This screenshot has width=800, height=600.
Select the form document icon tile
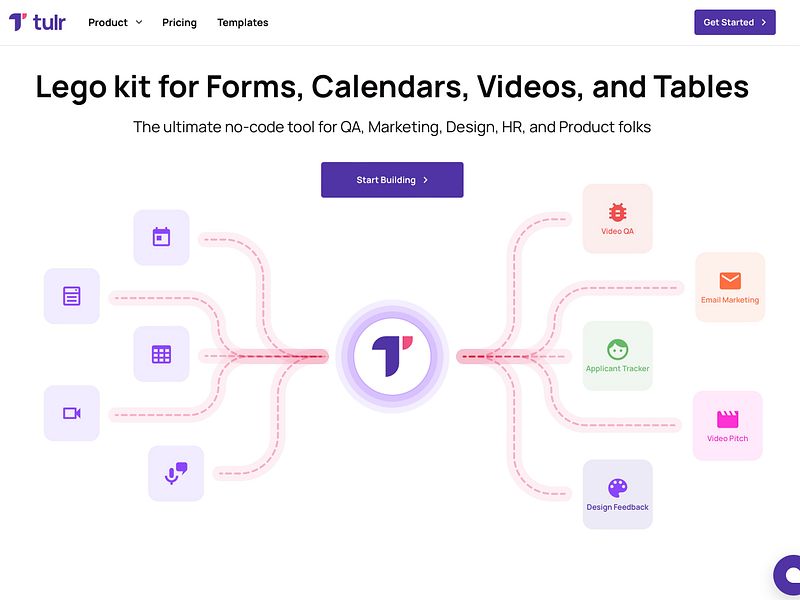pos(71,296)
